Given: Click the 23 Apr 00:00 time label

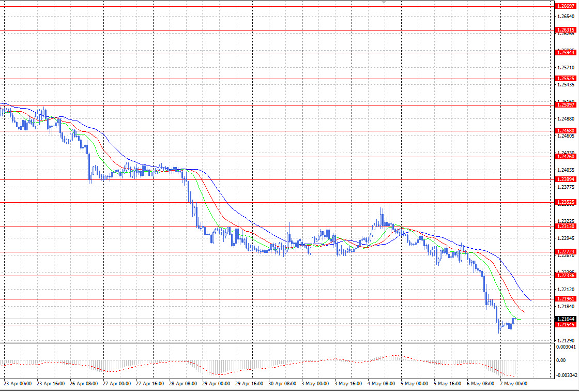Looking at the screenshot, I should (18, 384).
